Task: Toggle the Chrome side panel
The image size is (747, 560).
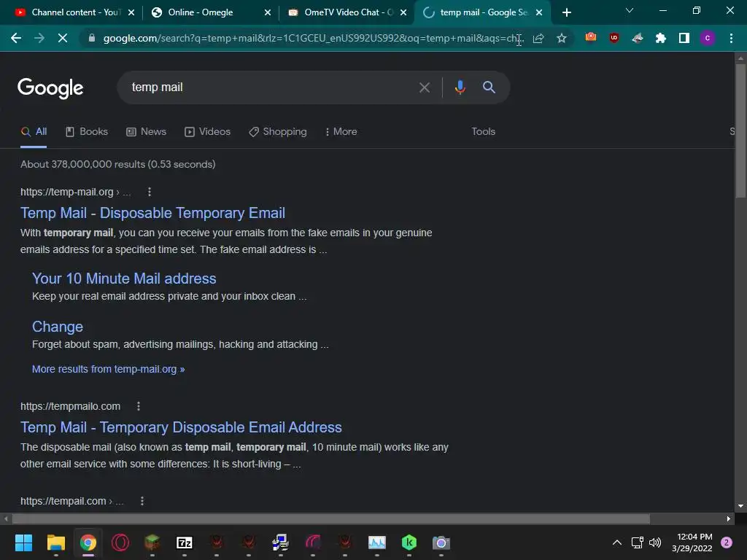Action: 684,38
